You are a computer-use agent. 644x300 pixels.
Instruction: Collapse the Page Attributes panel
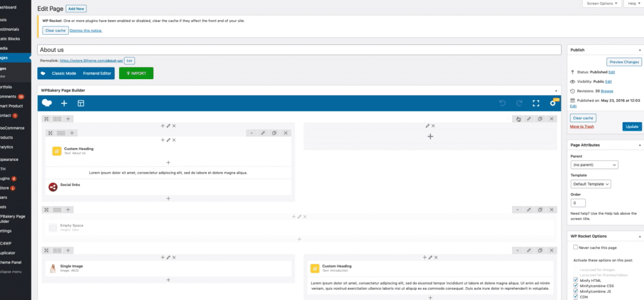pyautogui.click(x=640, y=145)
